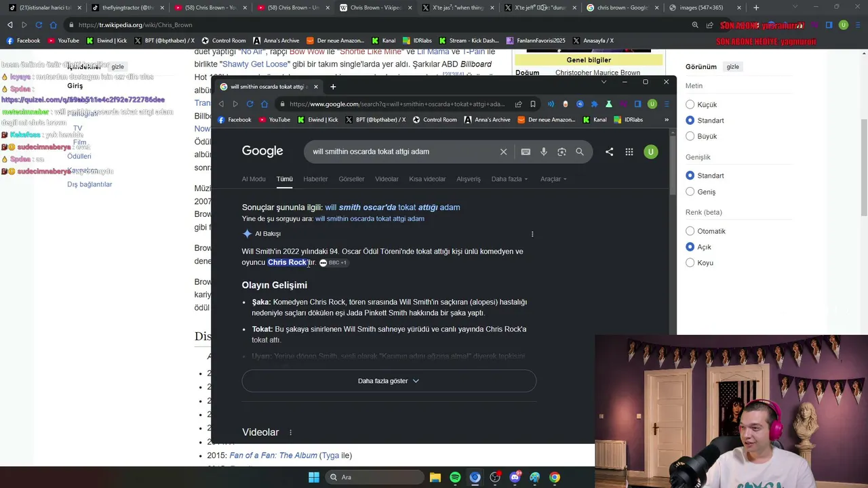Select the Büyük text size option
Image resolution: width=868 pixels, height=488 pixels.
click(690, 136)
